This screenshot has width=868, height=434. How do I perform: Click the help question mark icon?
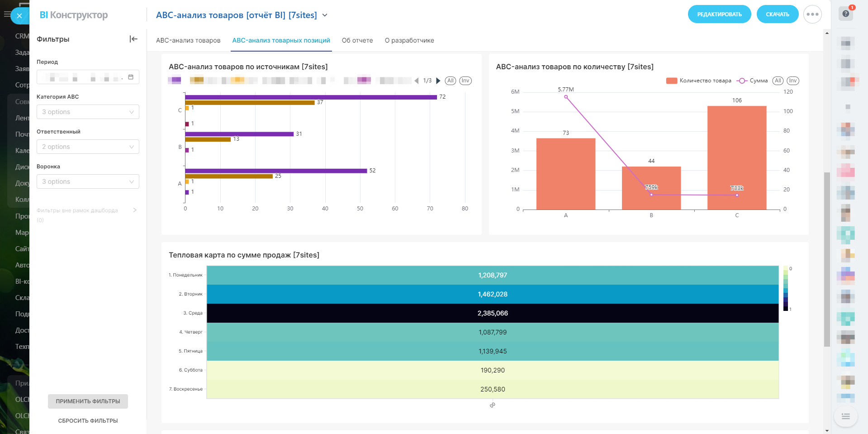tap(845, 14)
